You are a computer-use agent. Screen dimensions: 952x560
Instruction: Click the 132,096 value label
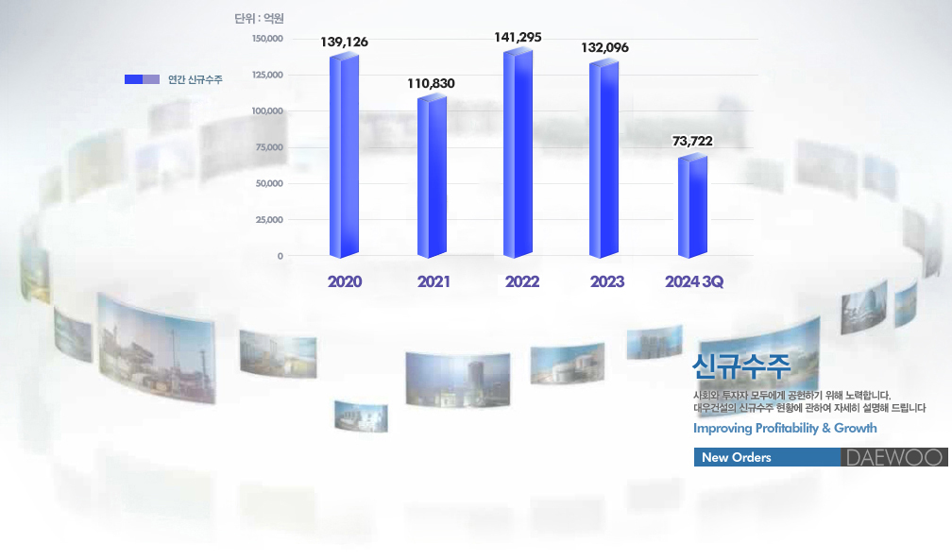[604, 47]
